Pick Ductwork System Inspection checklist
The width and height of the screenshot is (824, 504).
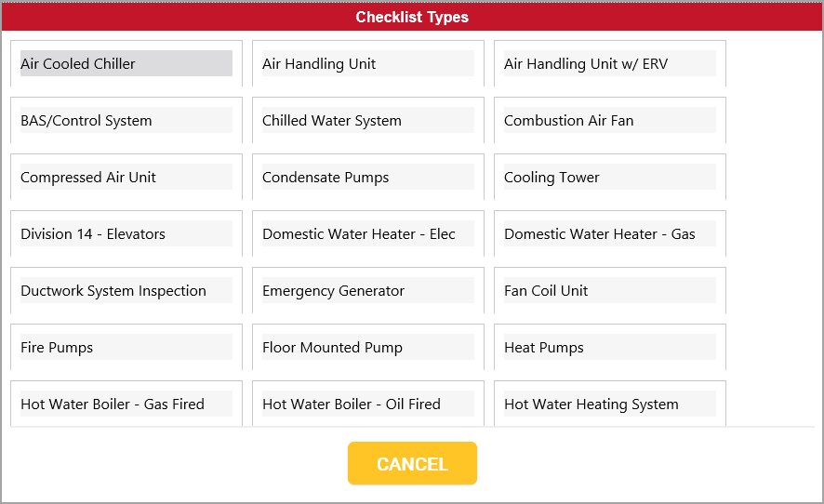[x=126, y=291]
